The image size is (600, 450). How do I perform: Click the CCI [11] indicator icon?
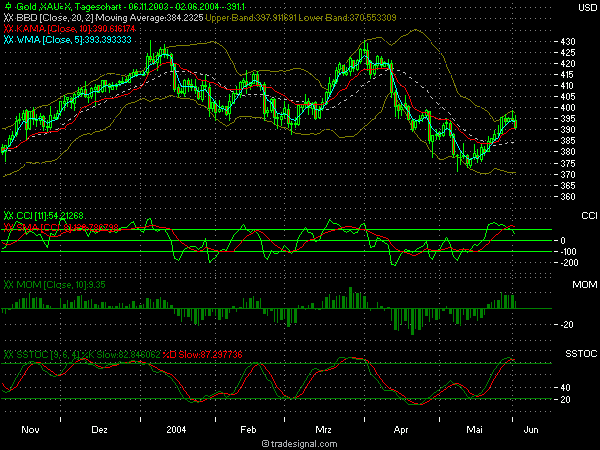[9, 216]
